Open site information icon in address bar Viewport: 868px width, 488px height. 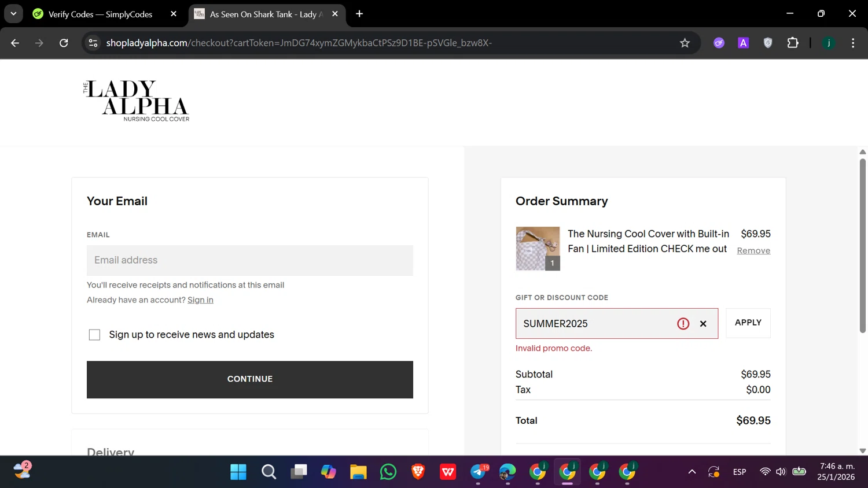pyautogui.click(x=93, y=43)
